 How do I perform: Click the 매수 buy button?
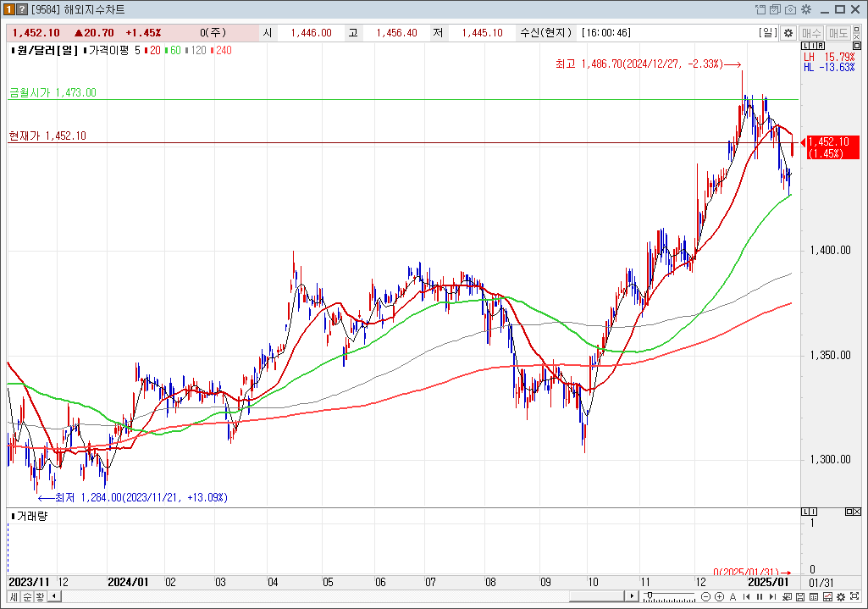(811, 33)
